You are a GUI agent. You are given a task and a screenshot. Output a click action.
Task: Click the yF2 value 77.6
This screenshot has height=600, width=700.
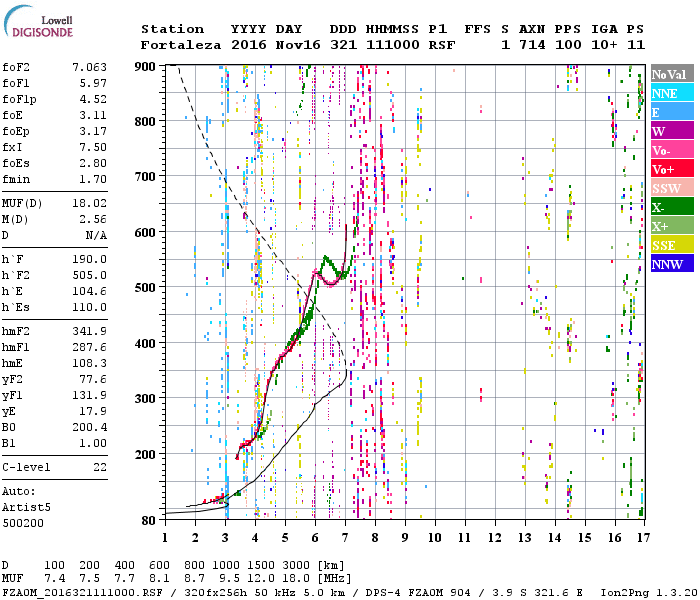click(x=93, y=379)
